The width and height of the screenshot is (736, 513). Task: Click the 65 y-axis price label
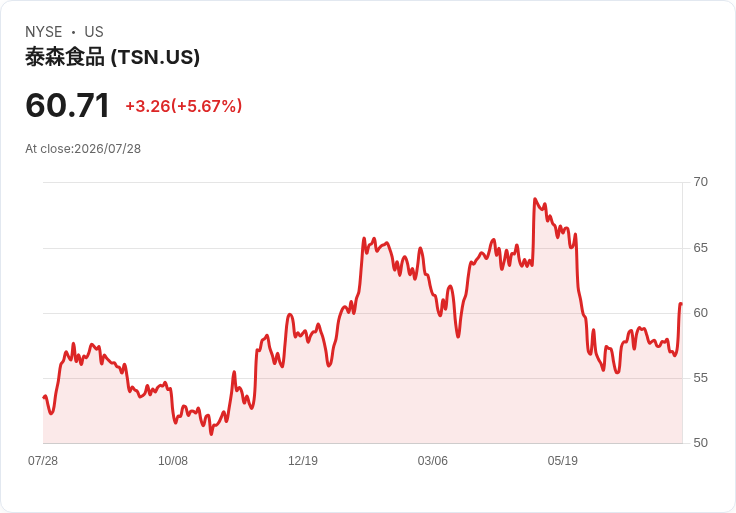pyautogui.click(x=700, y=248)
